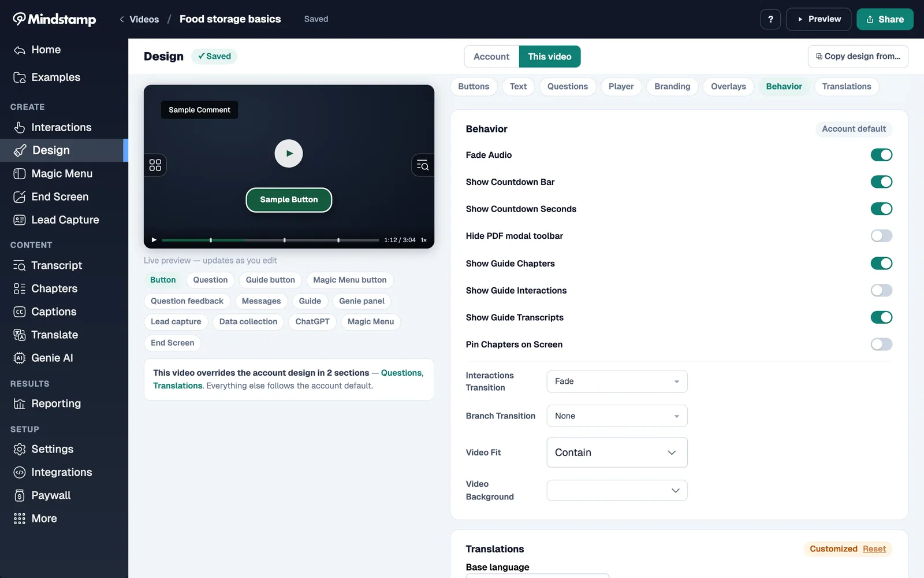Click the transcript search icon on preview
The image size is (924, 578).
(x=423, y=165)
